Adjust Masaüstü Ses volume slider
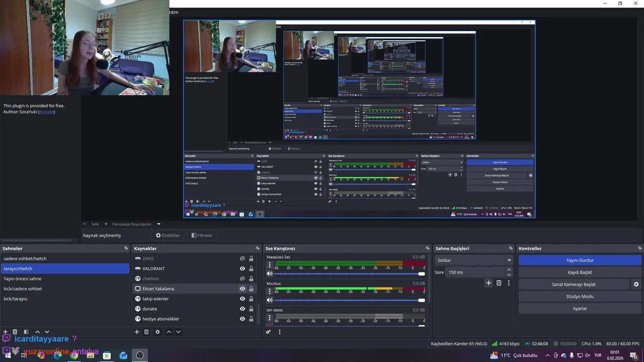Screen dimensions: 644x362 (350, 274)
